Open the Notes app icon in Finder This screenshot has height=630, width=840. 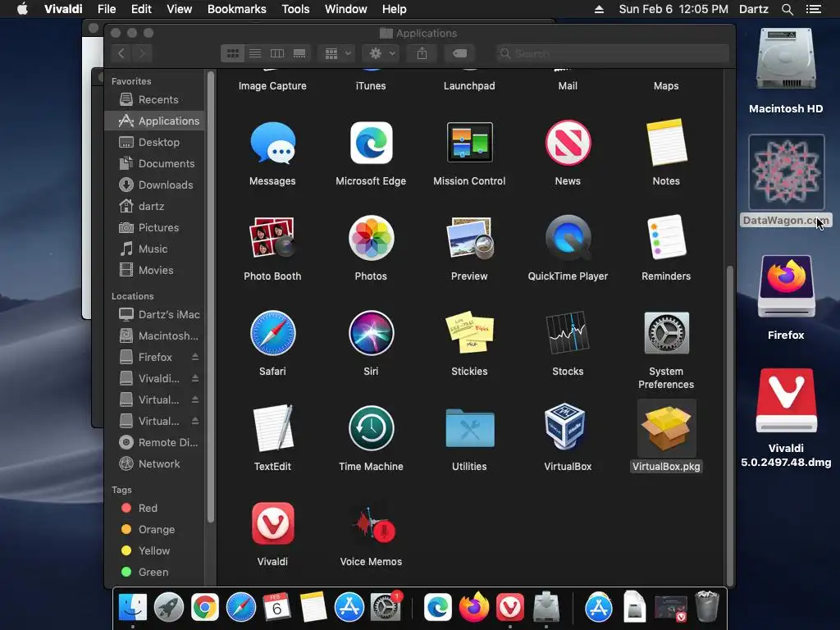[666, 143]
